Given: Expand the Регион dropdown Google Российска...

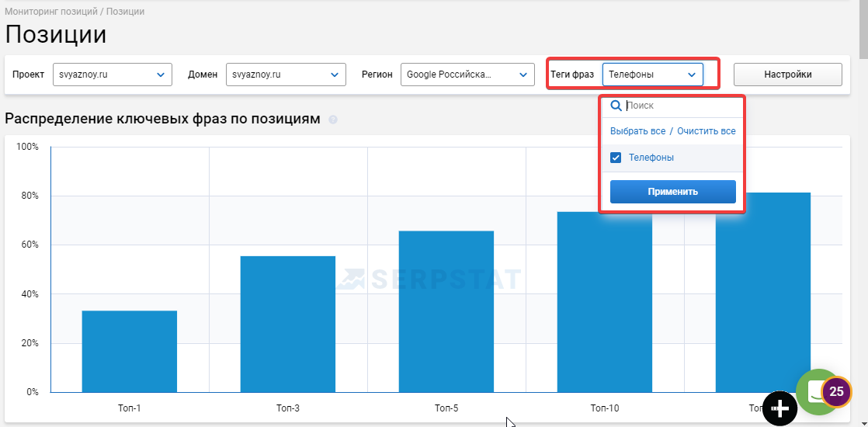Looking at the screenshot, I should [x=467, y=75].
